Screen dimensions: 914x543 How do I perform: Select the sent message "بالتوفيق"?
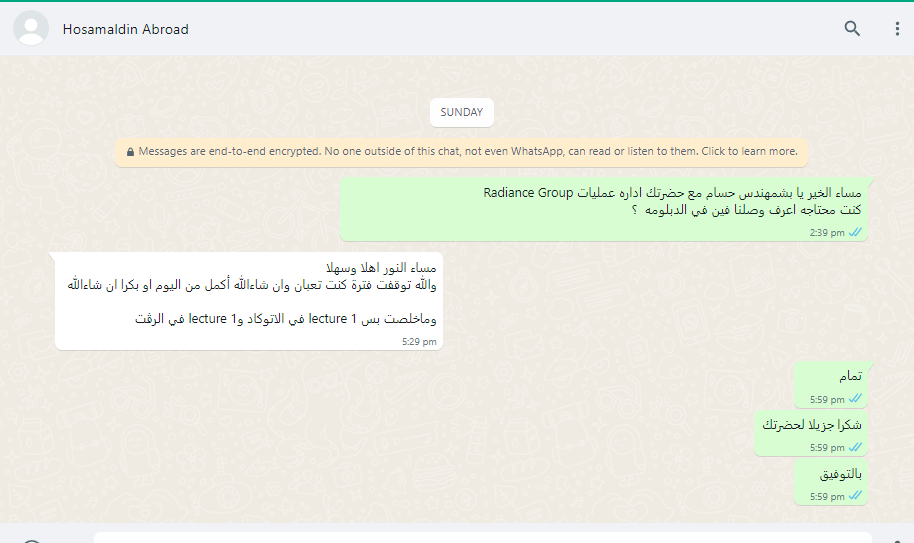click(831, 482)
